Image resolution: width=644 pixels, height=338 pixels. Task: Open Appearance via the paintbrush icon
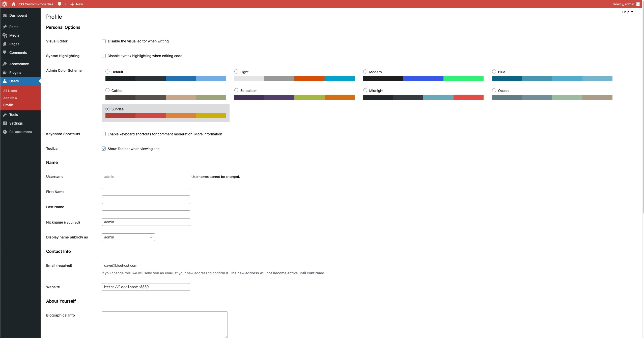pyautogui.click(x=5, y=64)
